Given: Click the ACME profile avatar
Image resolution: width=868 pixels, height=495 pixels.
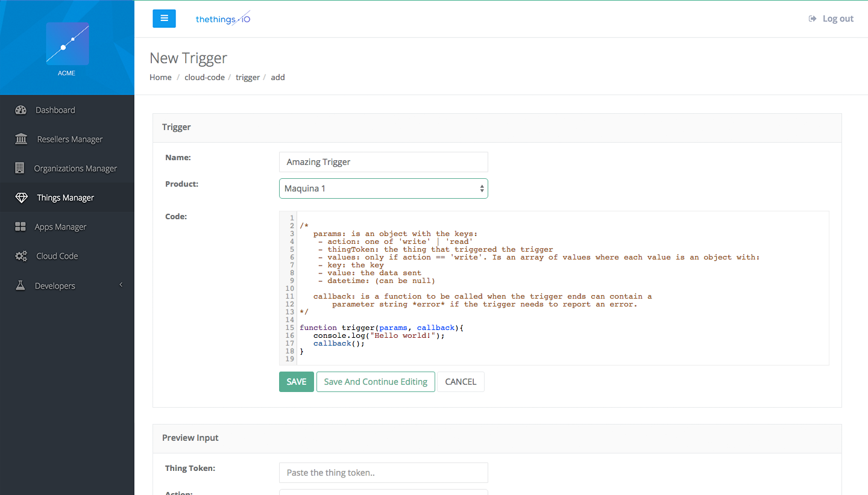Looking at the screenshot, I should pos(68,44).
